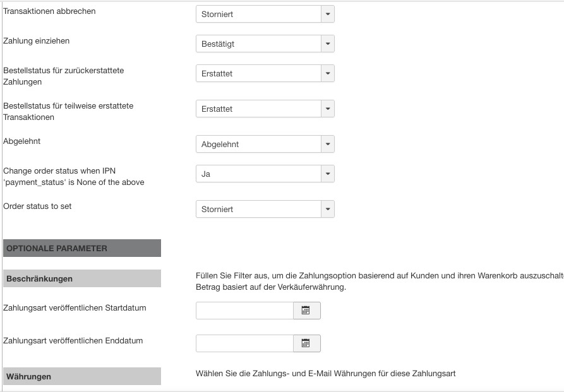Expand the Transaktionen abbrechen dropdown arrow
Screen dimensions: 564x392
point(327,14)
